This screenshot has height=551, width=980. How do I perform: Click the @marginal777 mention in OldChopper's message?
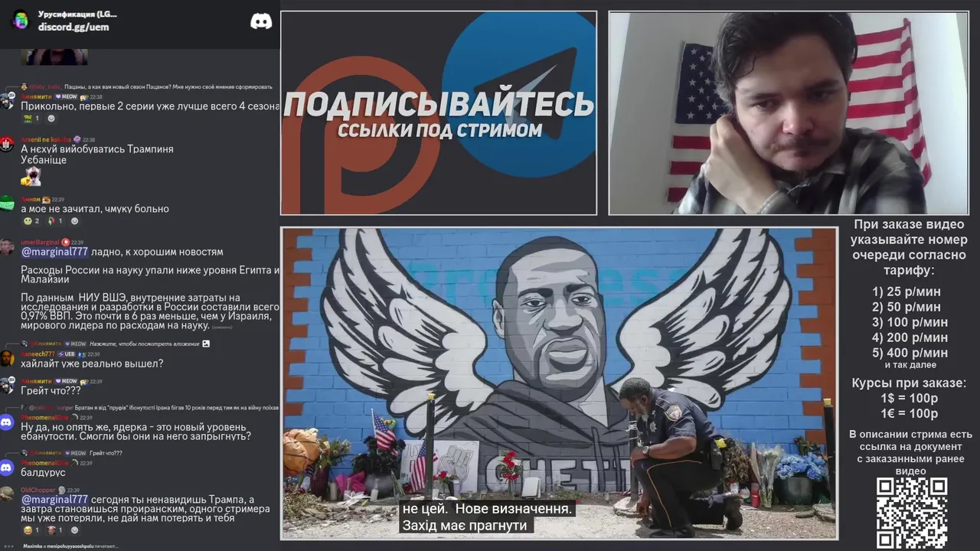[x=54, y=499]
